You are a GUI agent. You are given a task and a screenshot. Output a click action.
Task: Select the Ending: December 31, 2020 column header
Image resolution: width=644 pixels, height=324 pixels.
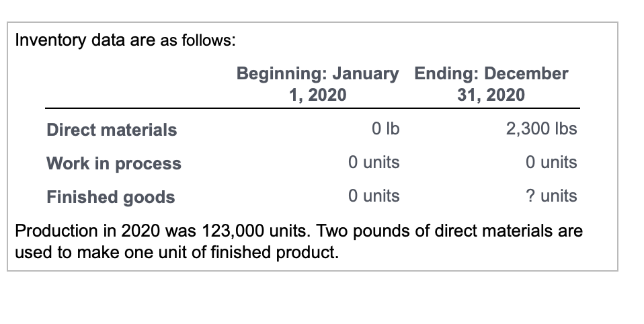[x=491, y=84]
